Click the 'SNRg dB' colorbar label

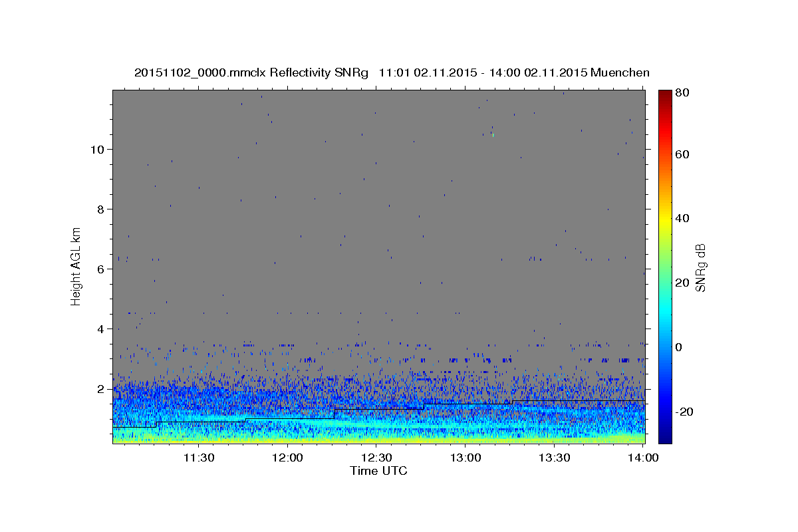click(700, 268)
